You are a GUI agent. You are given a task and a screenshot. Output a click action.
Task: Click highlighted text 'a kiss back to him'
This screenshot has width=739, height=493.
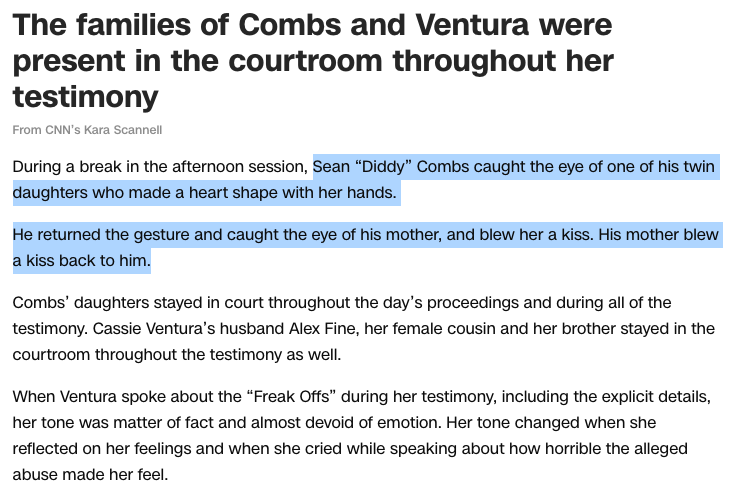(x=81, y=260)
